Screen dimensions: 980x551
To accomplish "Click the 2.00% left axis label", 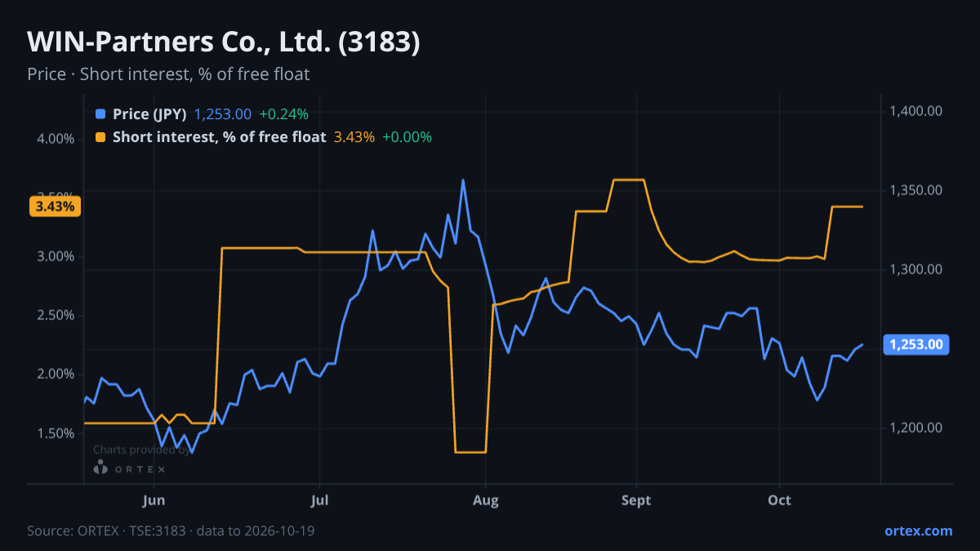I will click(56, 374).
